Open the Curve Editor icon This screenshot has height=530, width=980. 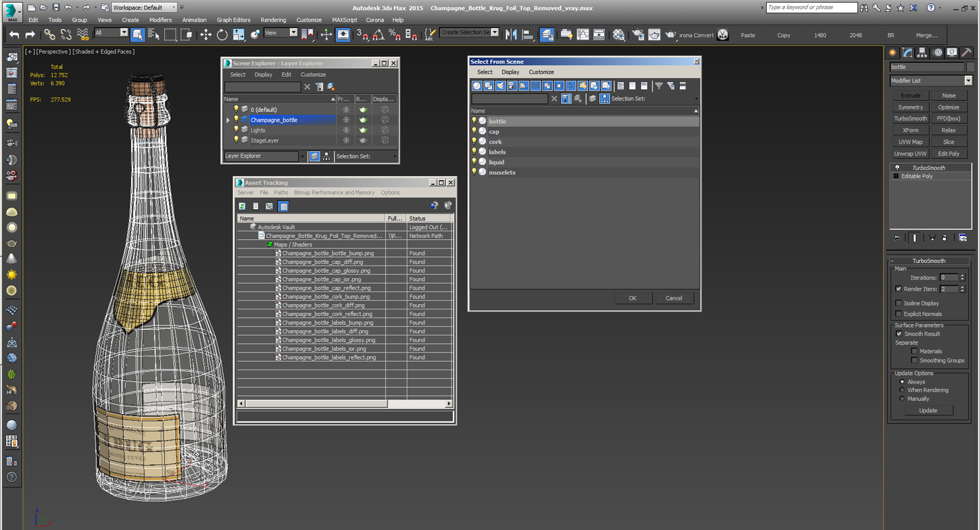(583, 34)
